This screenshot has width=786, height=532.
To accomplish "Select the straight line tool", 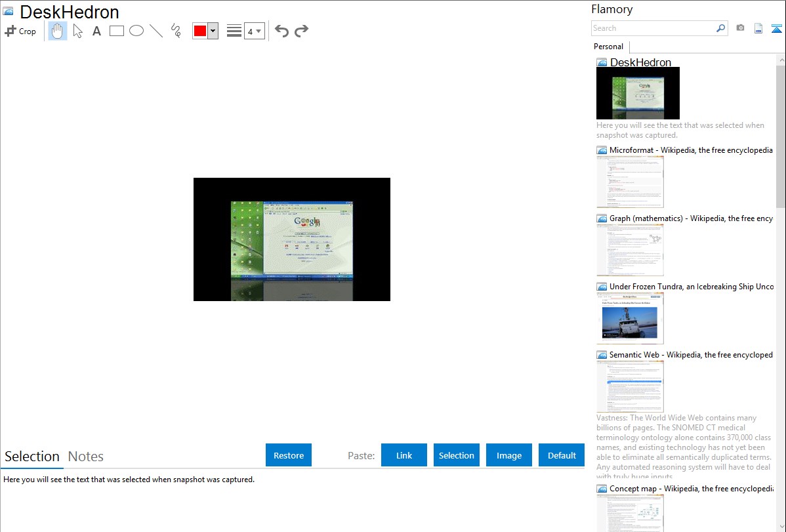I will pos(156,31).
